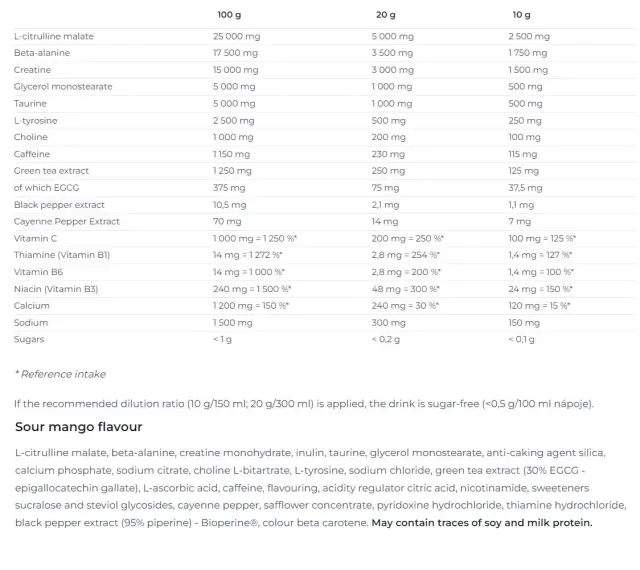The width and height of the screenshot is (640, 570).
Task: Click the soy and milk protein warning
Action: point(482,523)
